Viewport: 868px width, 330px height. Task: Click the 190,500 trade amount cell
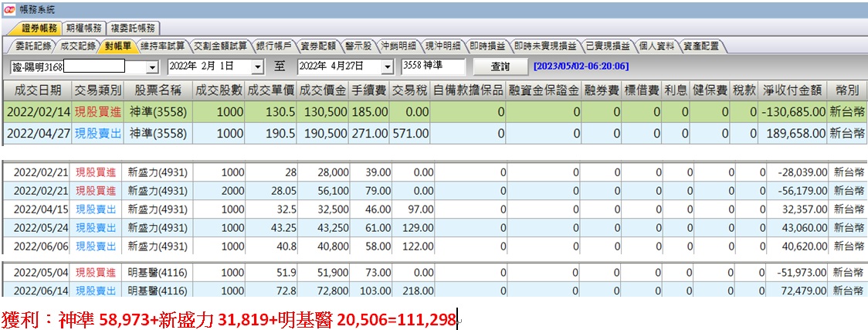[x=323, y=134]
